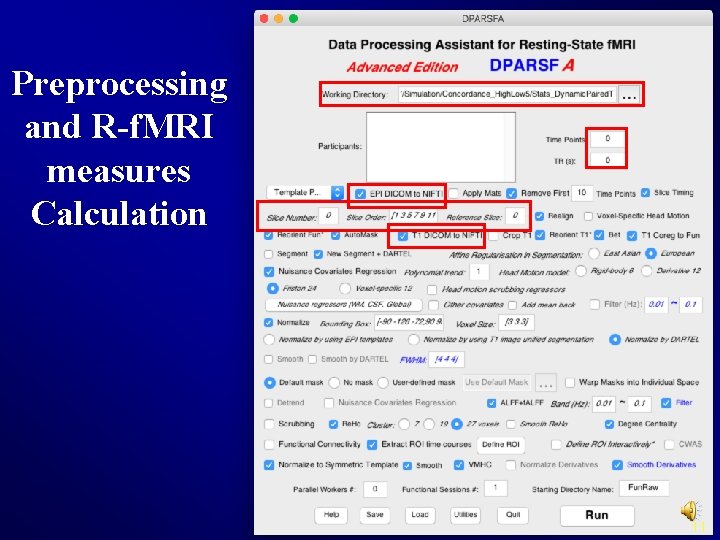Image resolution: width=720 pixels, height=540 pixels.
Task: Enable Warp Masks into Individual Space
Action: coord(570,382)
